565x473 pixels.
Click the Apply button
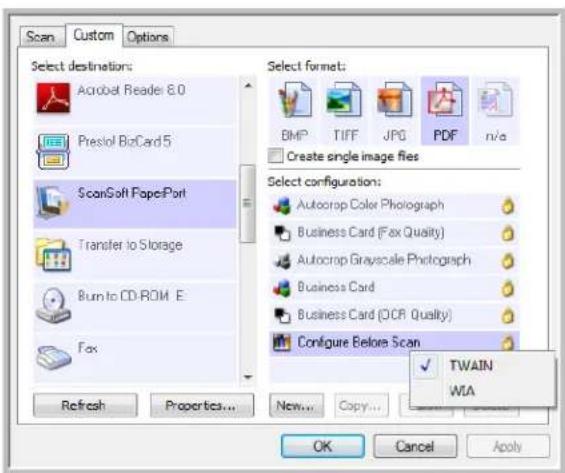[508, 446]
